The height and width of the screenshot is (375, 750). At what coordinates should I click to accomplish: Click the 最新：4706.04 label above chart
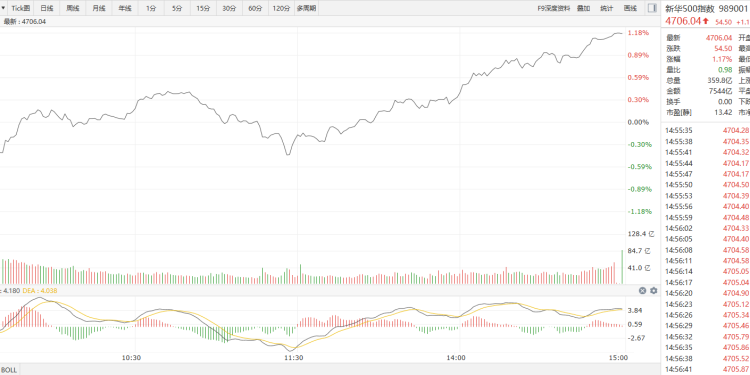25,22
